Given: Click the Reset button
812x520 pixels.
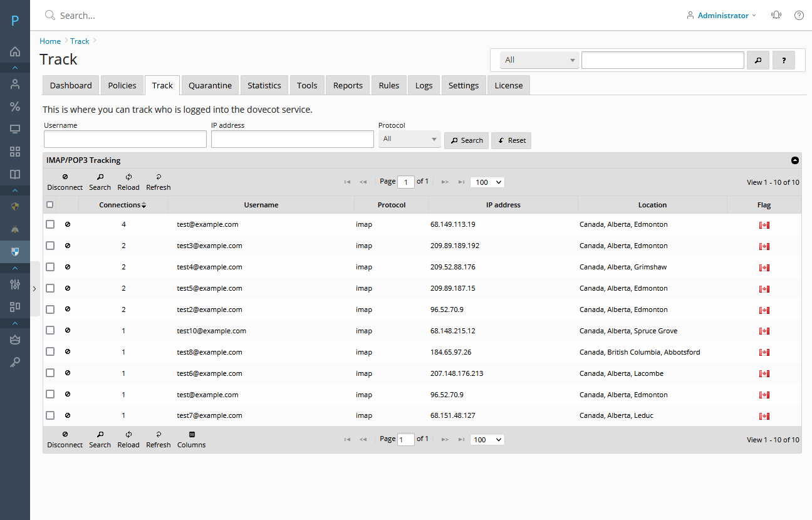Looking at the screenshot, I should point(511,140).
